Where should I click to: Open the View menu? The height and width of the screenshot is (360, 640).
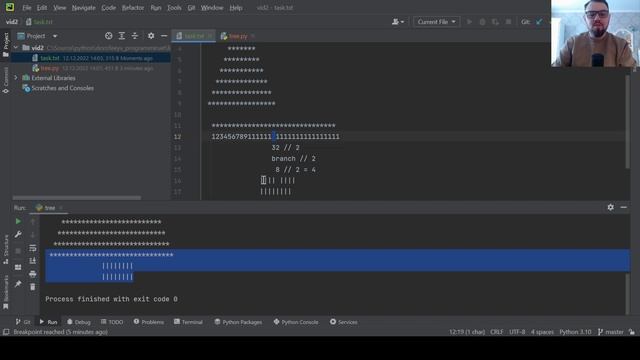tap(60, 8)
